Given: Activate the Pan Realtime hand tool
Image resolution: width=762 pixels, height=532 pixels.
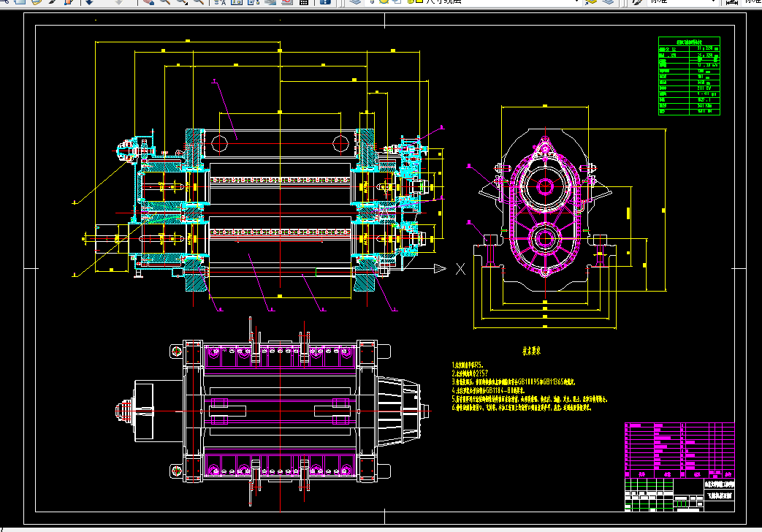Looking at the screenshot, I should [148, 1].
